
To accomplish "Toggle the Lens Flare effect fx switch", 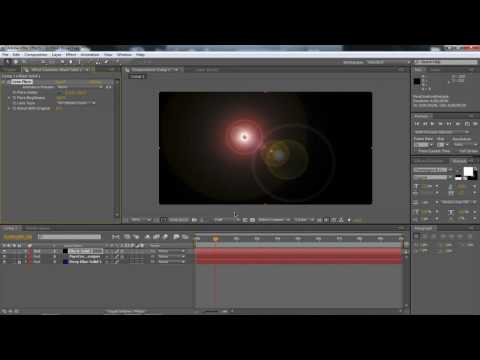I will click(9, 82).
